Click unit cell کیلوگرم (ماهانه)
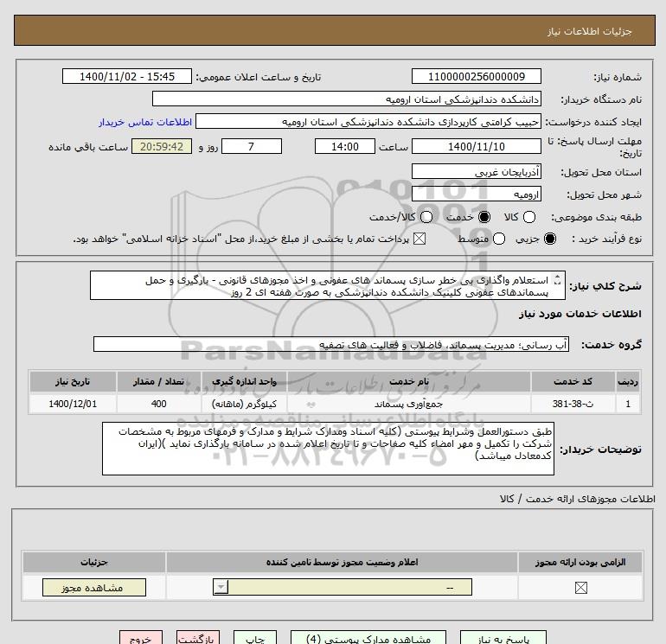This screenshot has height=644, width=666. pos(244,404)
